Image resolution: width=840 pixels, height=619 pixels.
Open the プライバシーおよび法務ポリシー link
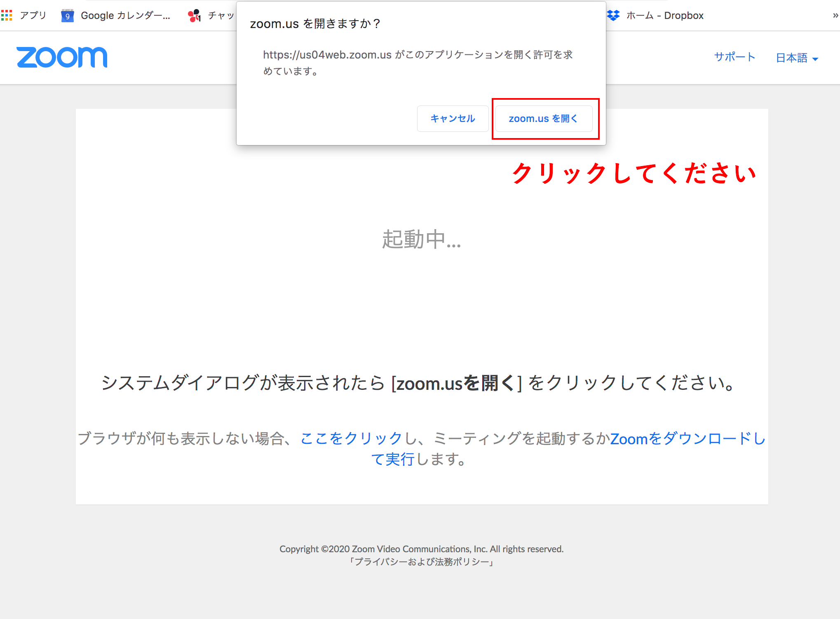coord(421,562)
